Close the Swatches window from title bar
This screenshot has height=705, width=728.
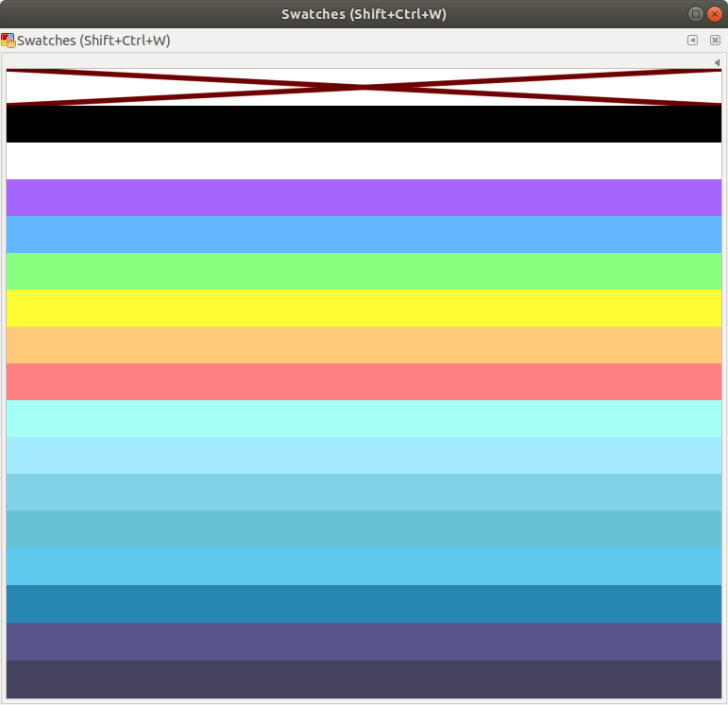pyautogui.click(x=714, y=13)
